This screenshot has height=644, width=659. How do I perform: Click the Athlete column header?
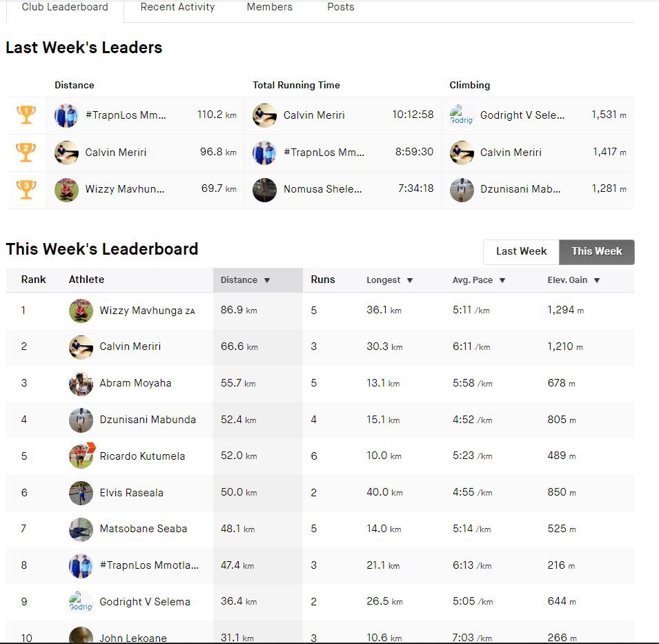point(86,280)
